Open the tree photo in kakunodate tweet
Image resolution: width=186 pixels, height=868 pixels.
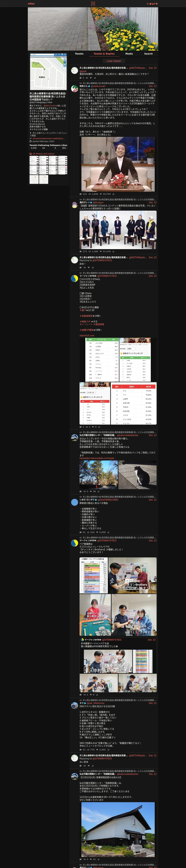pos(99,475)
